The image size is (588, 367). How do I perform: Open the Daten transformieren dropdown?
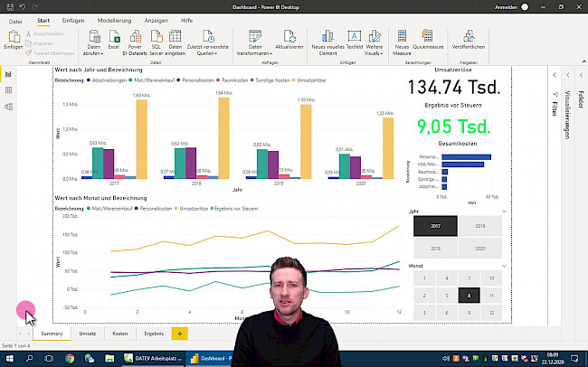coord(255,42)
